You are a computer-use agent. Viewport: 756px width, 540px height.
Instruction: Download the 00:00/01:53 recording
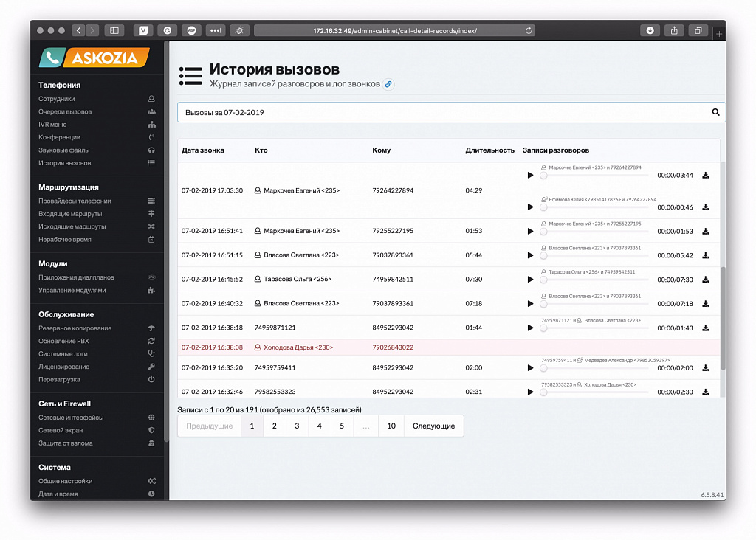tap(705, 231)
